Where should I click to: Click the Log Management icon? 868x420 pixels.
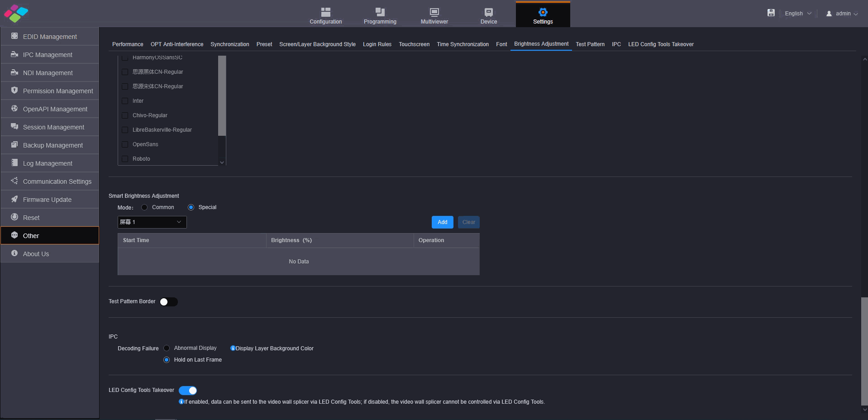coord(14,163)
